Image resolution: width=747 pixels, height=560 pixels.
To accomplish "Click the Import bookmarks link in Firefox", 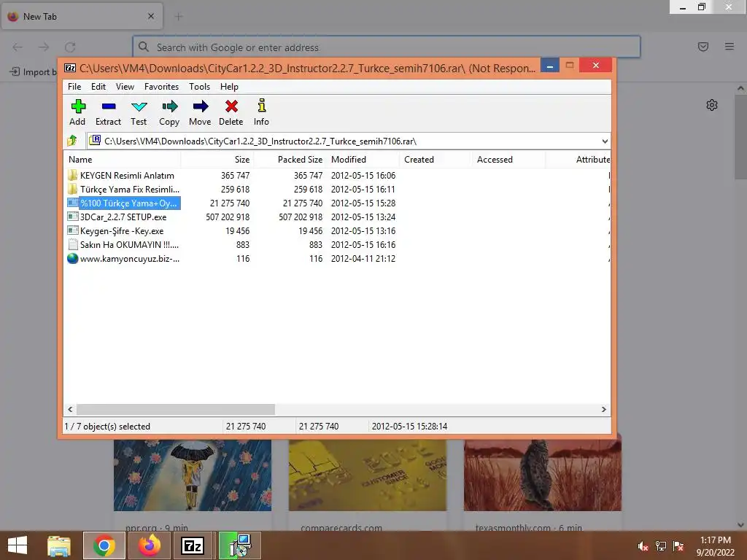I will (x=33, y=72).
